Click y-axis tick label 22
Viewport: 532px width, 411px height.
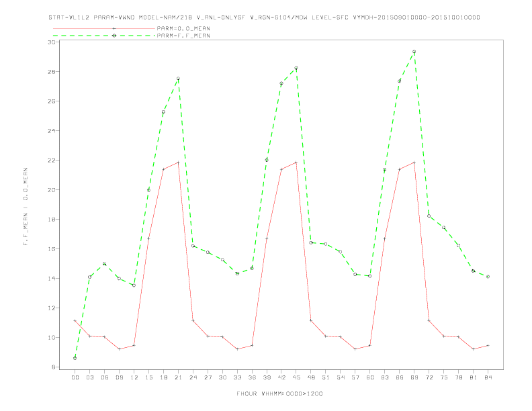(52, 160)
